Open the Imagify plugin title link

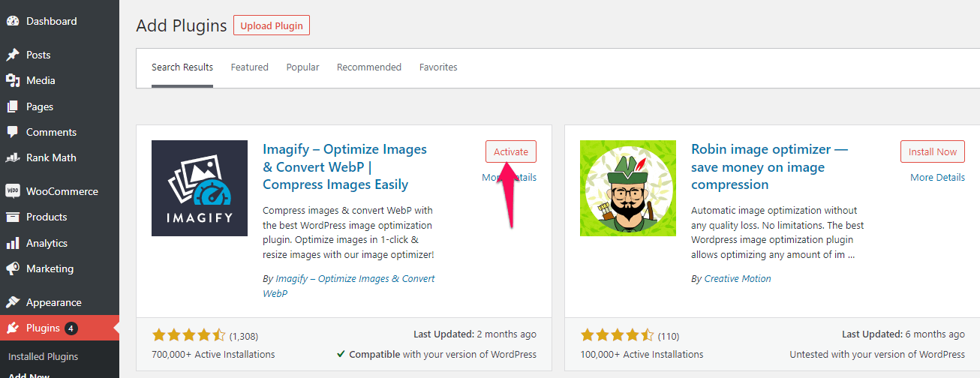click(344, 166)
